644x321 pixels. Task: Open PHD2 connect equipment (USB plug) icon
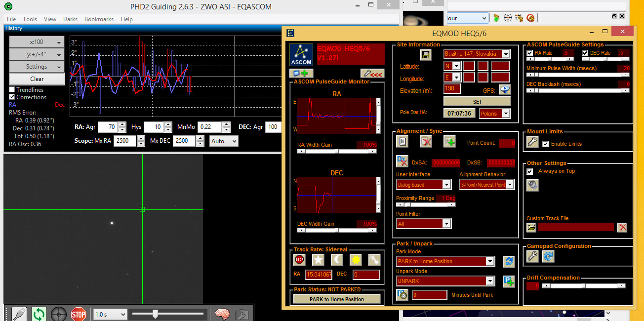pos(19,314)
